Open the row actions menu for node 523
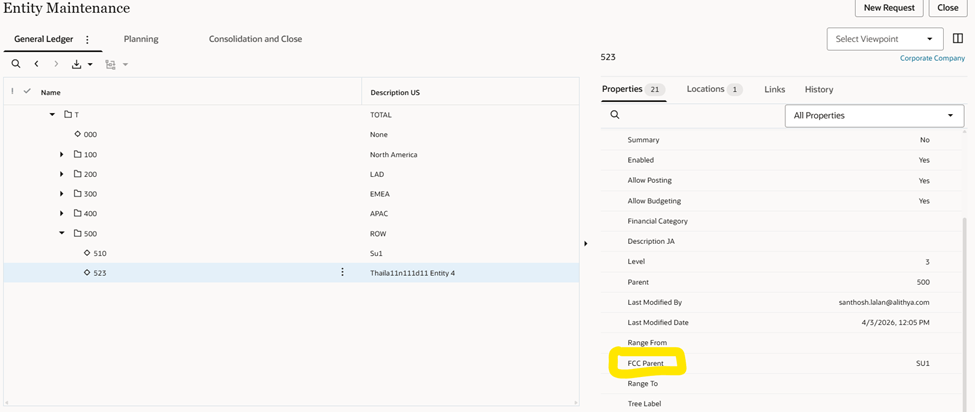Screen dimensions: 975x412 342,272
